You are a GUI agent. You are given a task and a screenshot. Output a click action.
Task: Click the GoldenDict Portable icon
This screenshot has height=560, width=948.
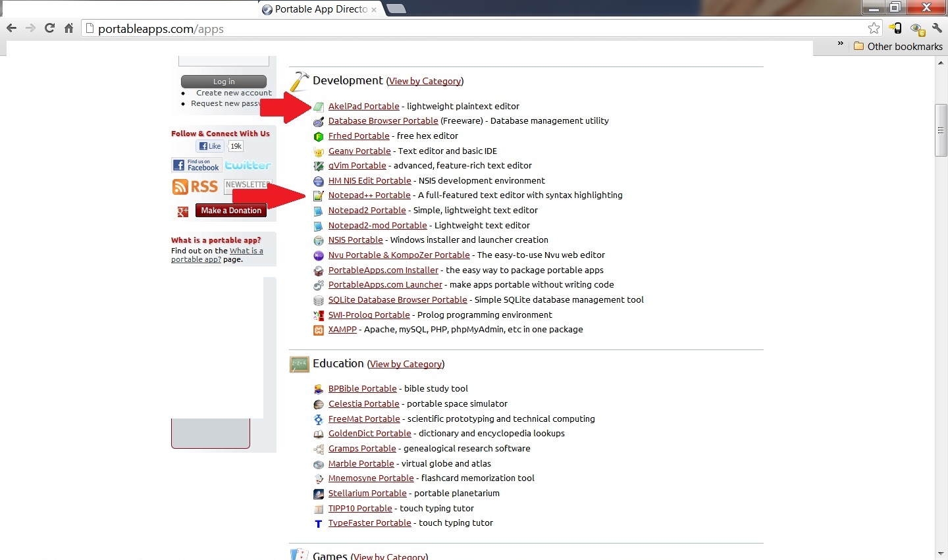pos(319,434)
